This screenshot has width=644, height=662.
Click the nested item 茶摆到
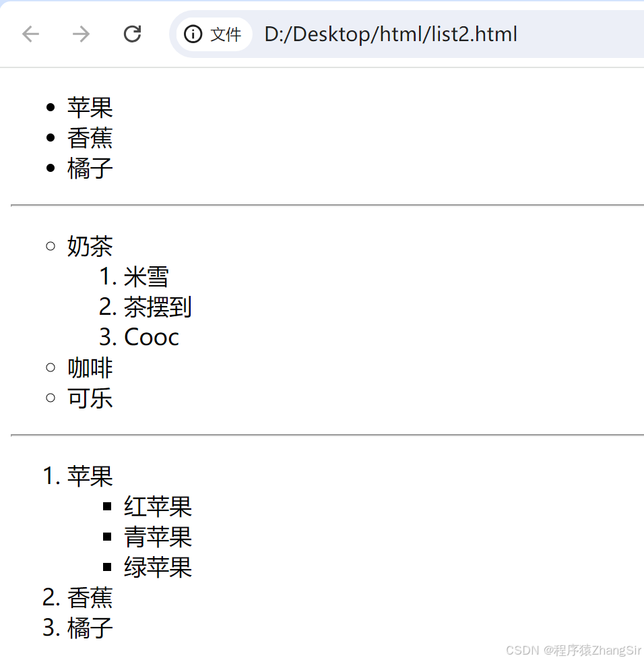(158, 307)
